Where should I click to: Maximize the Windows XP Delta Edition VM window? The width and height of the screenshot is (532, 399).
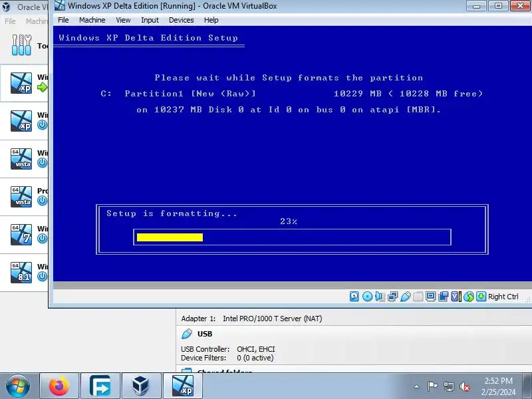498,6
